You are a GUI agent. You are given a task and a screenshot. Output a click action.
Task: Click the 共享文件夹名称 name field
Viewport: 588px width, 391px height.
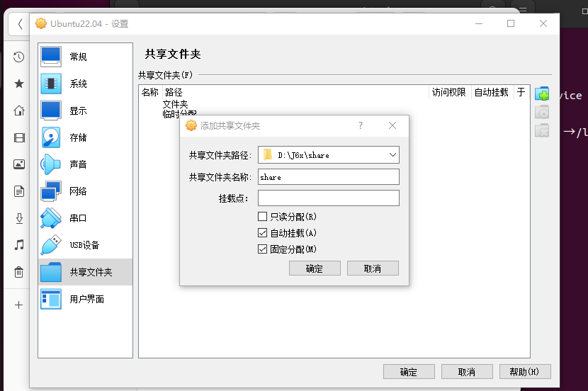[x=328, y=177]
